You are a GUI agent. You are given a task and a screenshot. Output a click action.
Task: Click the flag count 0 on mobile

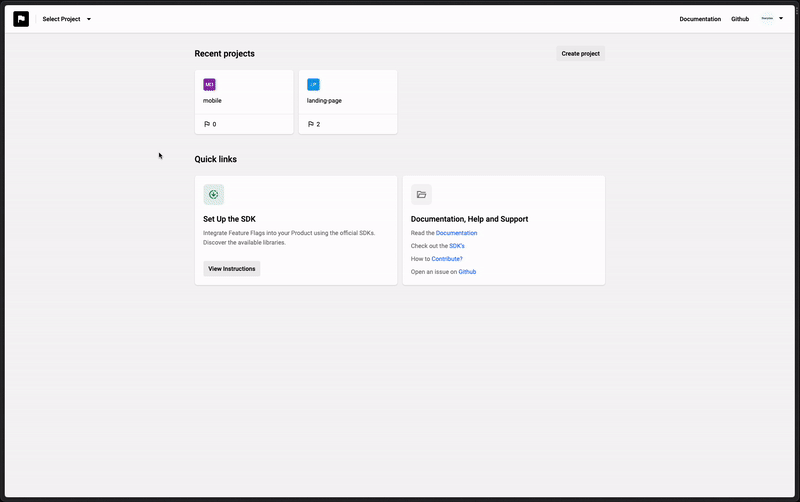click(214, 124)
